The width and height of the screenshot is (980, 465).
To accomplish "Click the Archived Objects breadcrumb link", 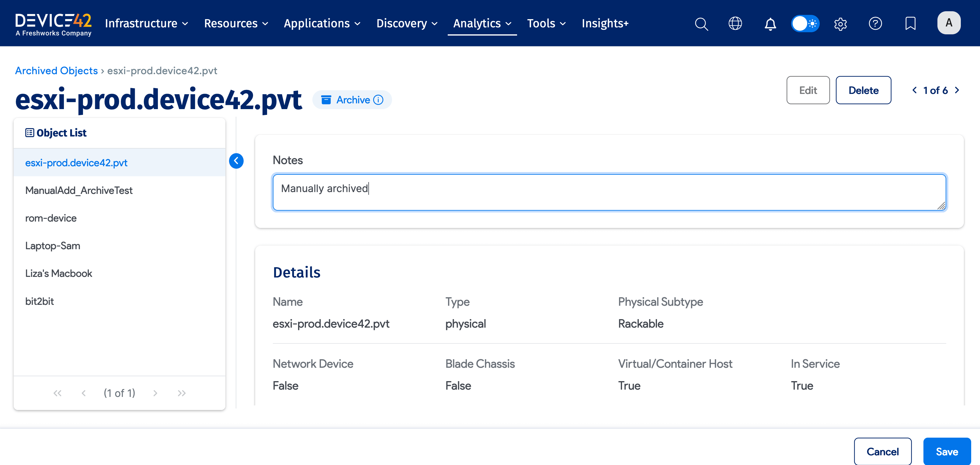I will click(56, 71).
